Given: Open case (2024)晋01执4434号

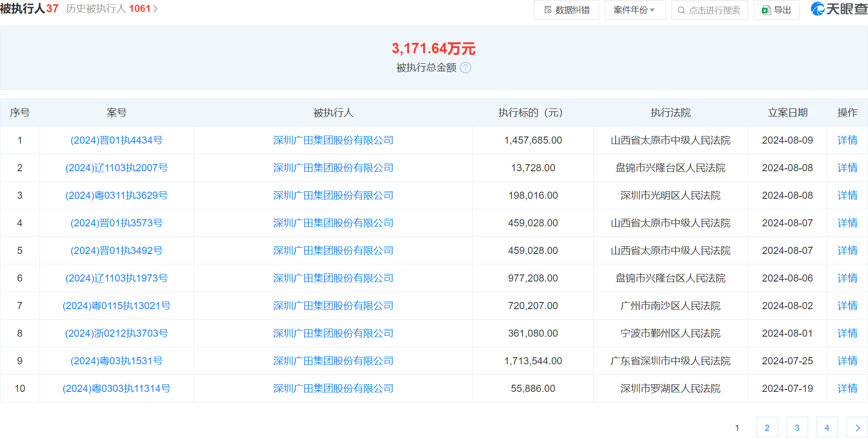Looking at the screenshot, I should (x=117, y=140).
